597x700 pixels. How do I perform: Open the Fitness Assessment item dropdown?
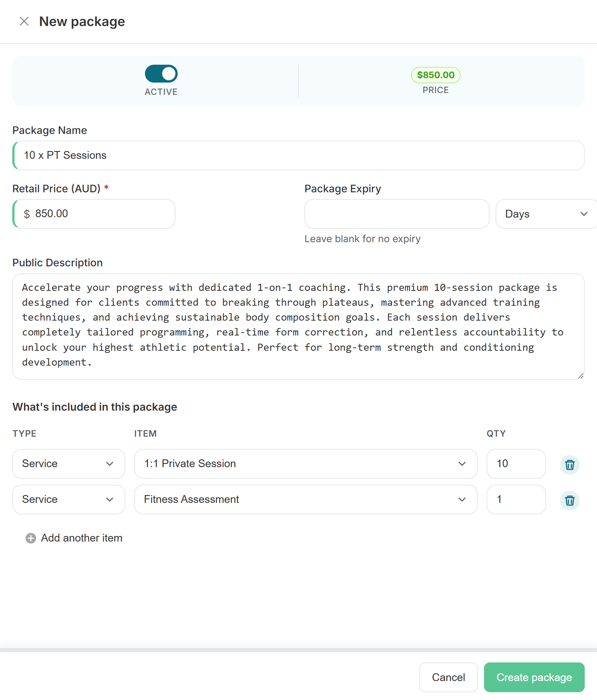(x=306, y=500)
